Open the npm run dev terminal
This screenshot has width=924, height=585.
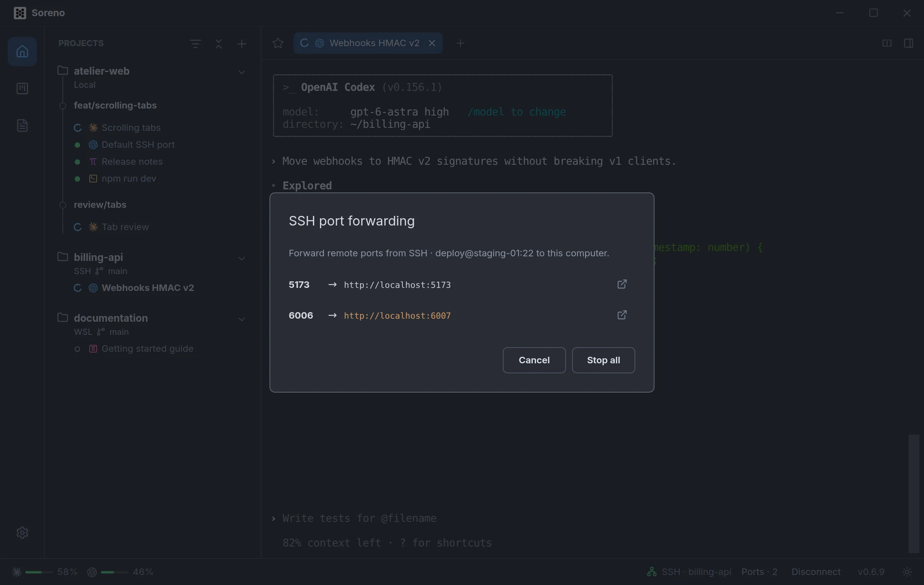tap(129, 179)
